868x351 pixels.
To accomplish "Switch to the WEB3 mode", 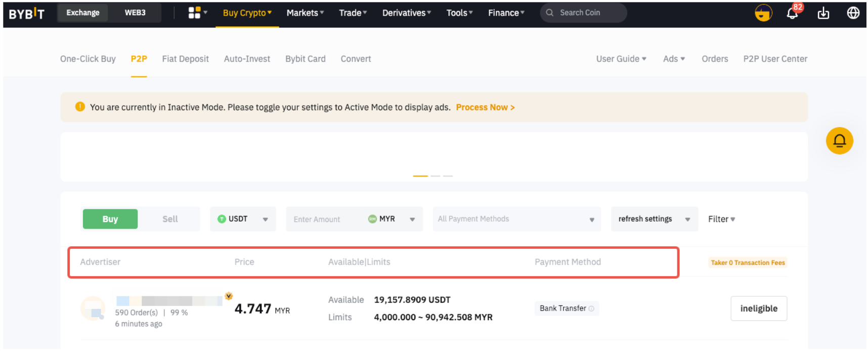I will pyautogui.click(x=135, y=13).
